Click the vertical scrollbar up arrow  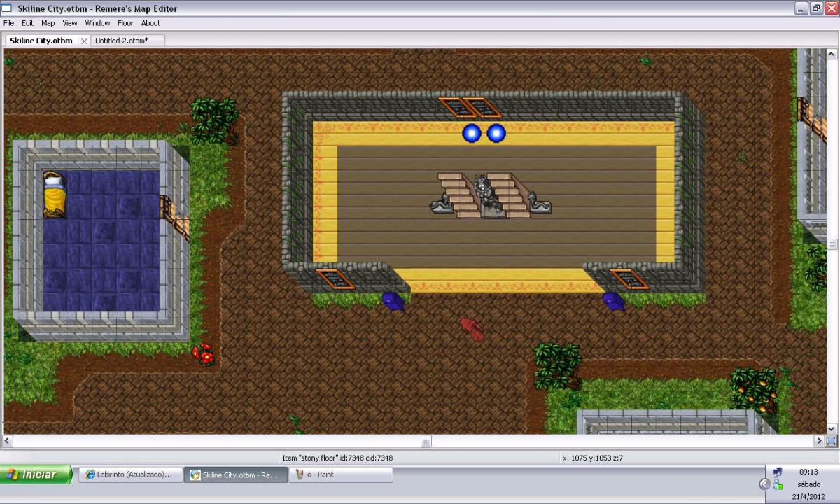832,54
